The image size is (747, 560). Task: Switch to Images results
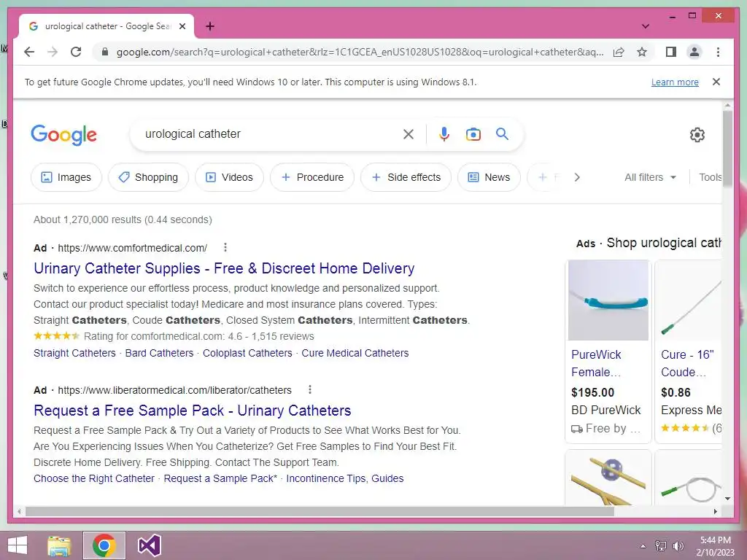coord(66,177)
